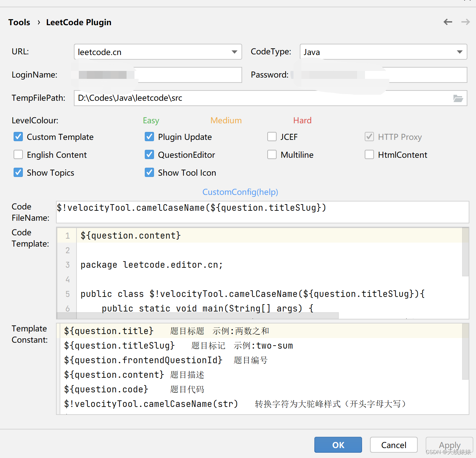Open the CustomConfig(help) link
The height and width of the screenshot is (458, 476).
[240, 192]
